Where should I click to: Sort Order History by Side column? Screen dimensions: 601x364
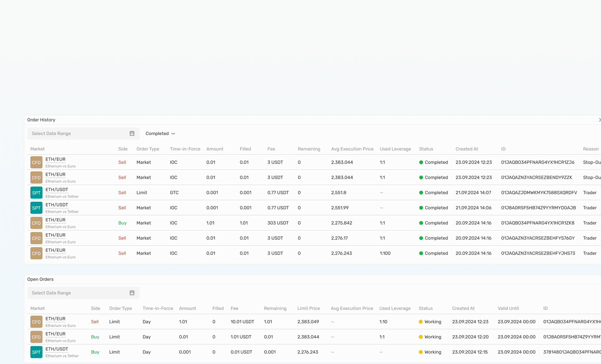[x=123, y=149]
